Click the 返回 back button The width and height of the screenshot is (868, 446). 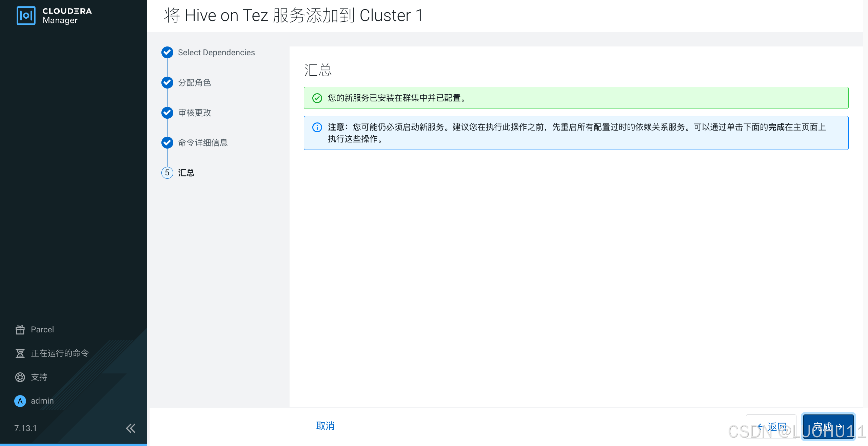(771, 426)
